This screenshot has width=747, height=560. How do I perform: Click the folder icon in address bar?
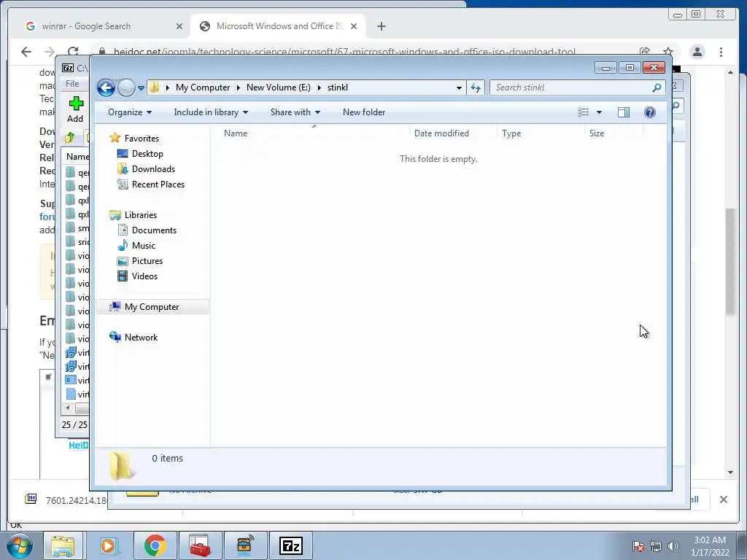pos(154,87)
